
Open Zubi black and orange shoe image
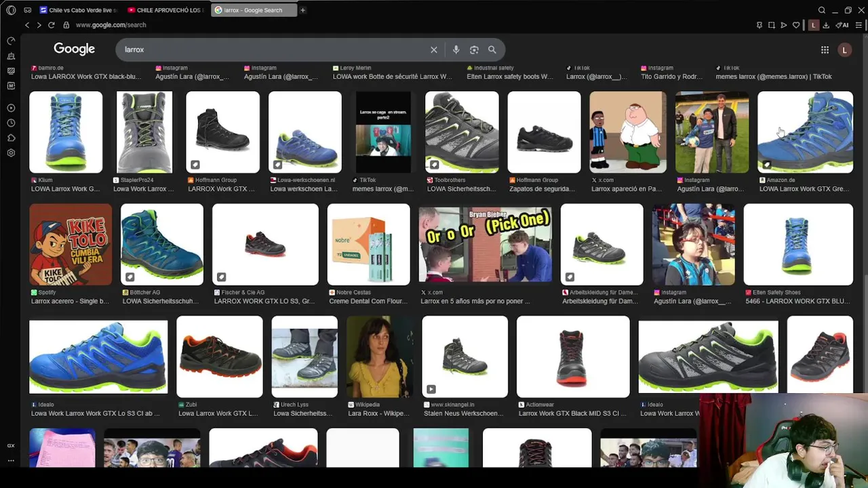pyautogui.click(x=219, y=357)
